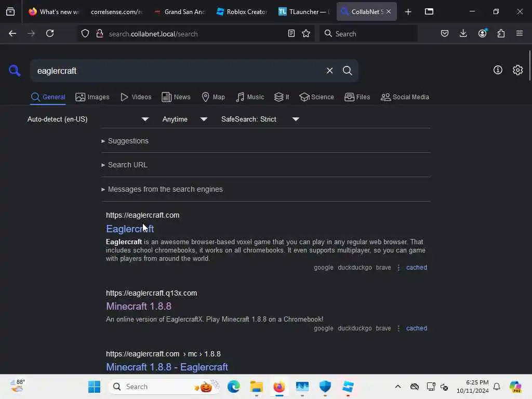Switch to the Roblox Creator browser tab

(243, 12)
